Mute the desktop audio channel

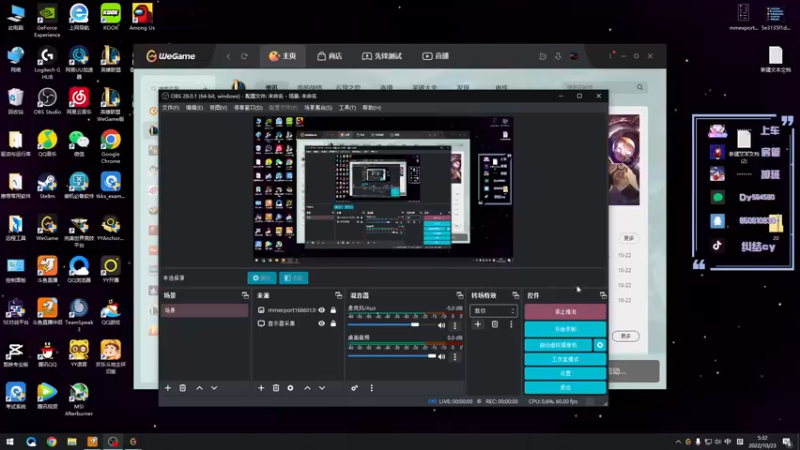[442, 357]
